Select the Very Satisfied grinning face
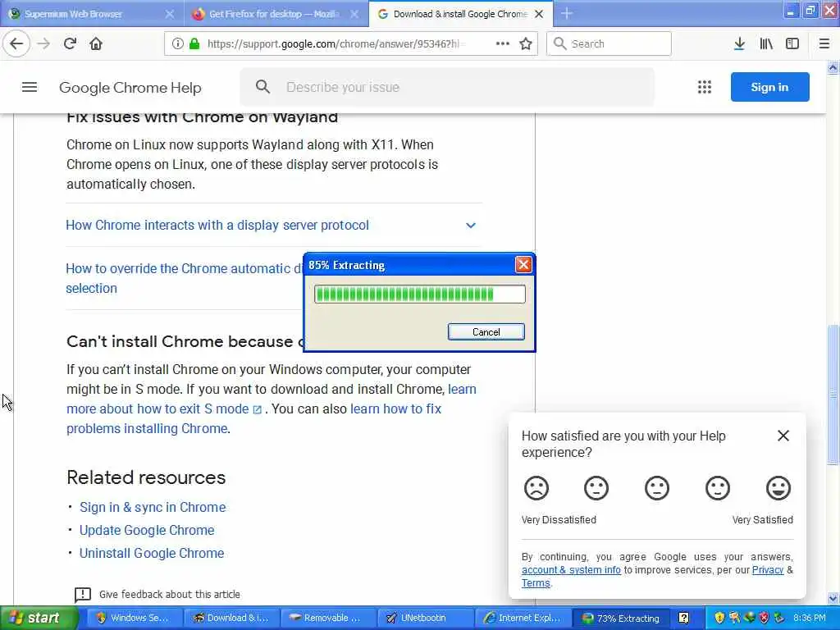Screen dimensions: 840x630 tap(778, 488)
